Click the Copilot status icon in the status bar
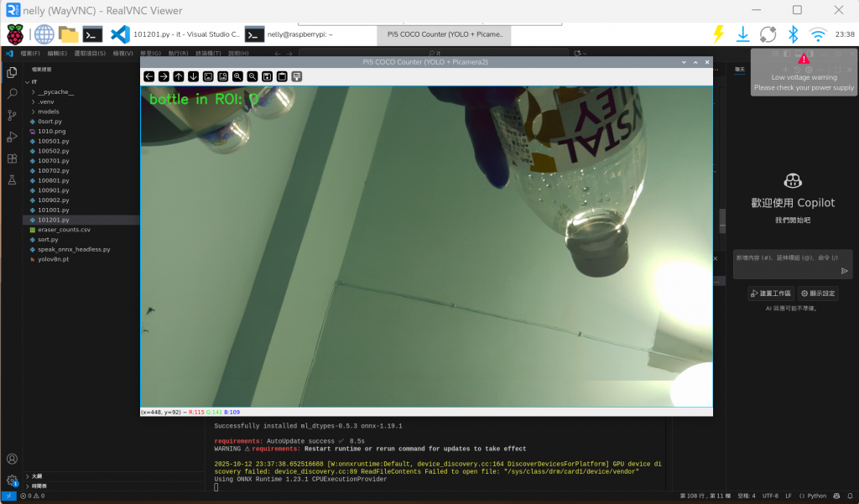This screenshot has height=504, width=859. (836, 496)
